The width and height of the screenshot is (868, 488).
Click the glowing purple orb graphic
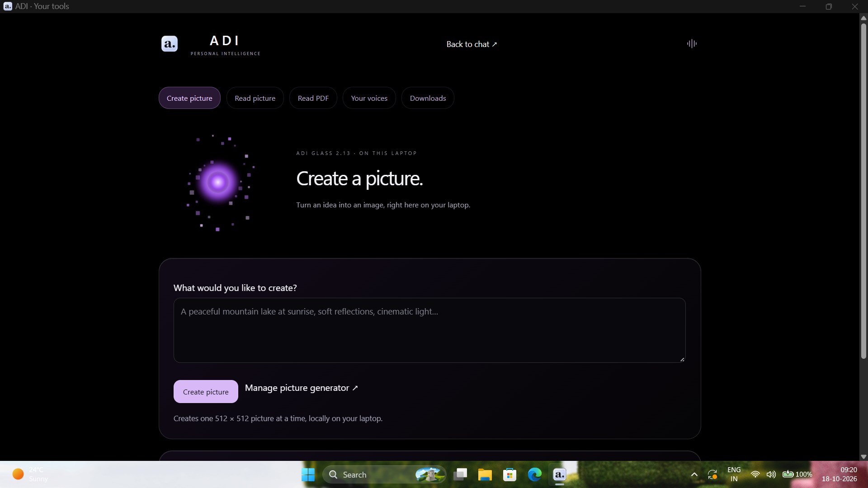[x=218, y=182]
